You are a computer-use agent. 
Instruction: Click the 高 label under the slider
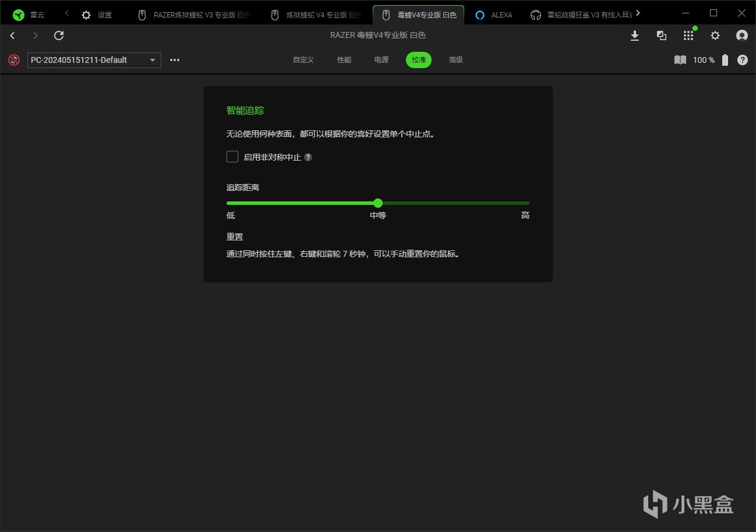click(x=525, y=215)
